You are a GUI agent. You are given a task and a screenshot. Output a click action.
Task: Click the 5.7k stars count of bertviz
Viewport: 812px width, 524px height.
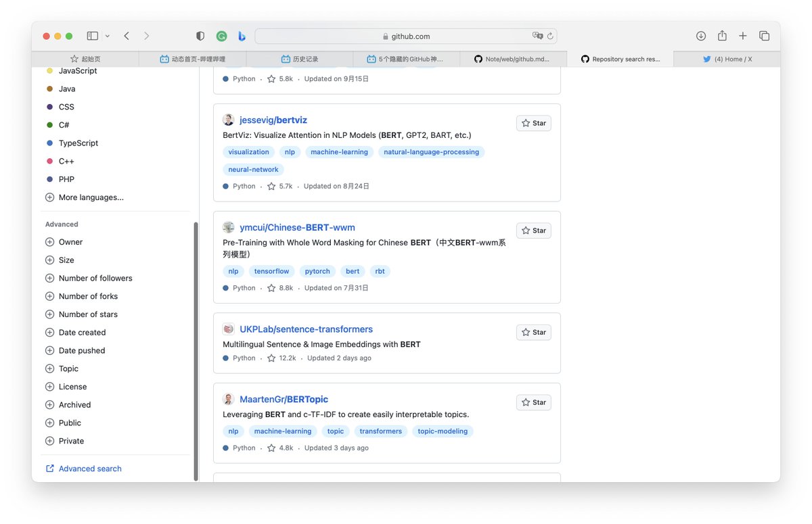point(280,186)
